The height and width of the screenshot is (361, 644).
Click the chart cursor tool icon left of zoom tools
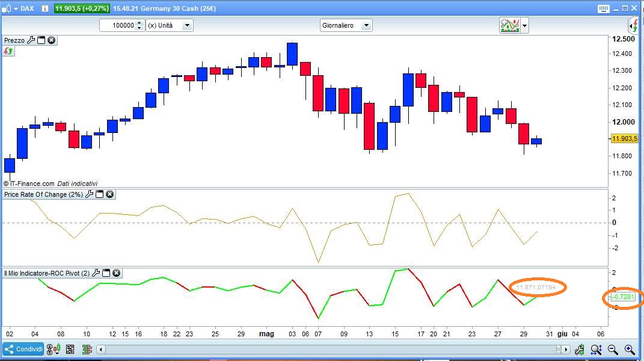click(x=579, y=350)
